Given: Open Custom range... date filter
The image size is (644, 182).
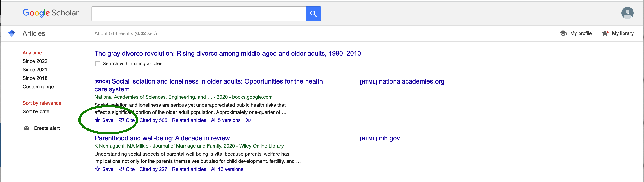Looking at the screenshot, I should coord(40,87).
